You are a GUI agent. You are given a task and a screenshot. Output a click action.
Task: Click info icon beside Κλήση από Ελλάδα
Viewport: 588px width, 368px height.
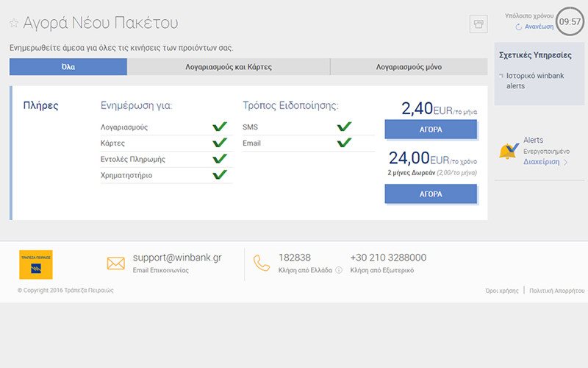pos(339,270)
